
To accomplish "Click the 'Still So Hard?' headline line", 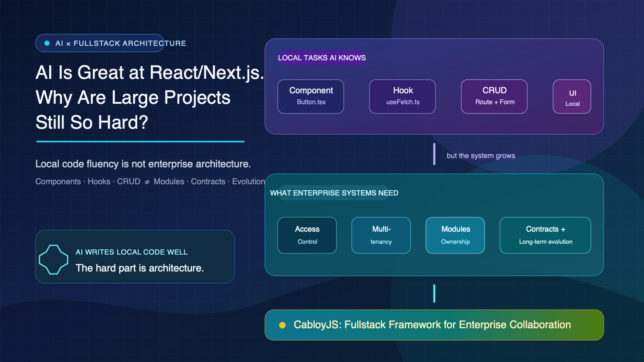I will pyautogui.click(x=92, y=122).
